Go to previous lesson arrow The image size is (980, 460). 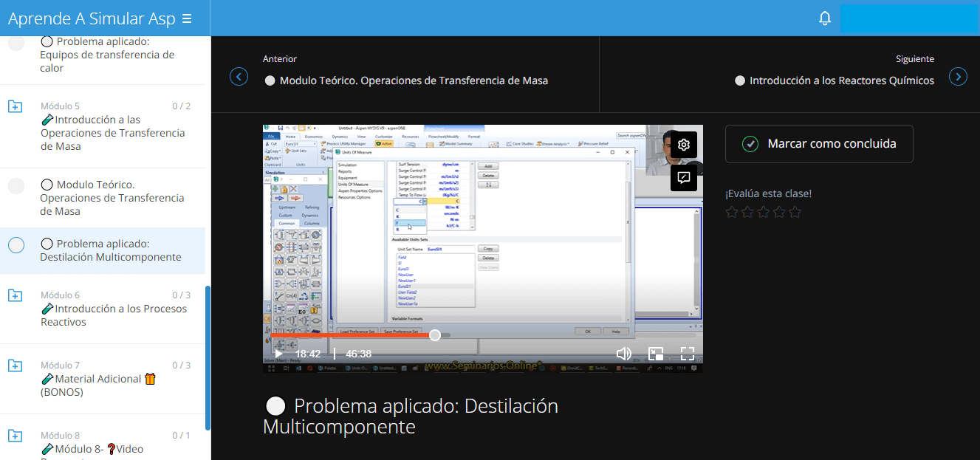click(239, 77)
